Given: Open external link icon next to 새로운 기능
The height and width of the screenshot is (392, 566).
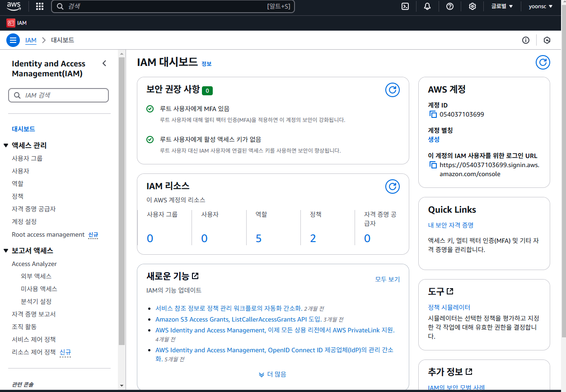Looking at the screenshot, I should (195, 275).
